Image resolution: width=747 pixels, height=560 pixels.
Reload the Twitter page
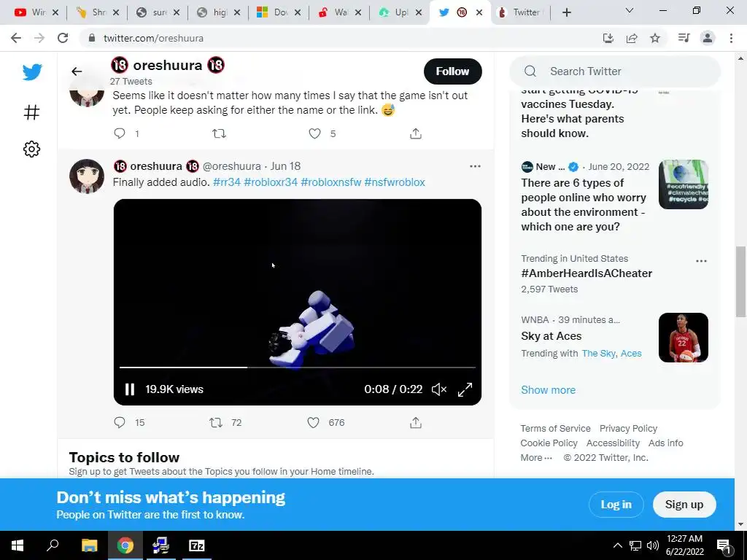(63, 38)
